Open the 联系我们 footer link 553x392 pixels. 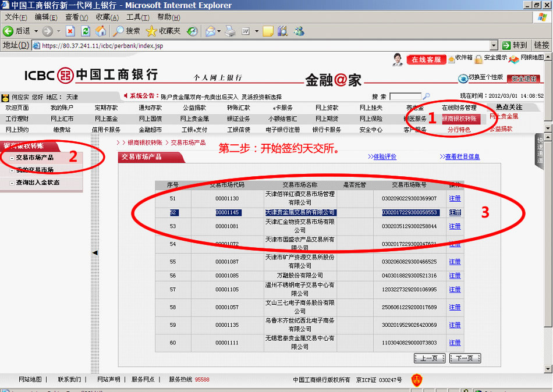69,380
